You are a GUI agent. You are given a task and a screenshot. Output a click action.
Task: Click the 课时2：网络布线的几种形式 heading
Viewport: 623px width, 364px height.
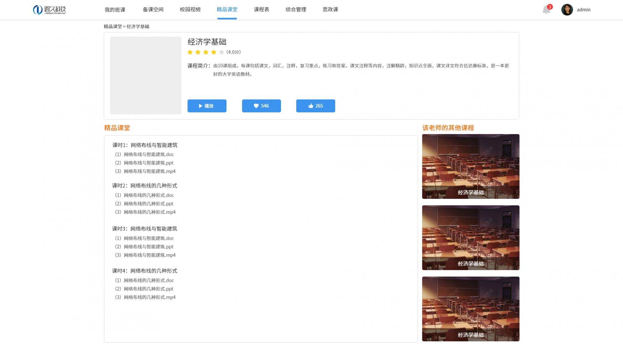pyautogui.click(x=145, y=186)
